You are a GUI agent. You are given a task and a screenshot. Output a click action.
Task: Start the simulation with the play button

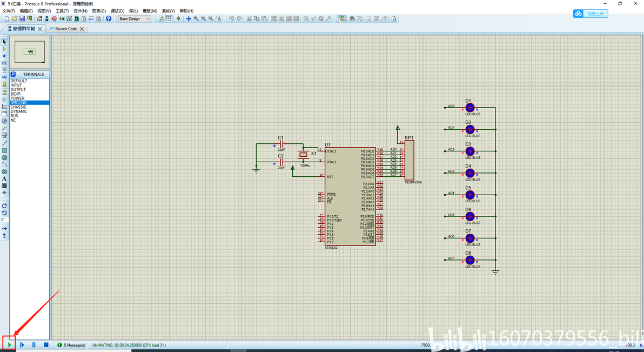point(9,344)
